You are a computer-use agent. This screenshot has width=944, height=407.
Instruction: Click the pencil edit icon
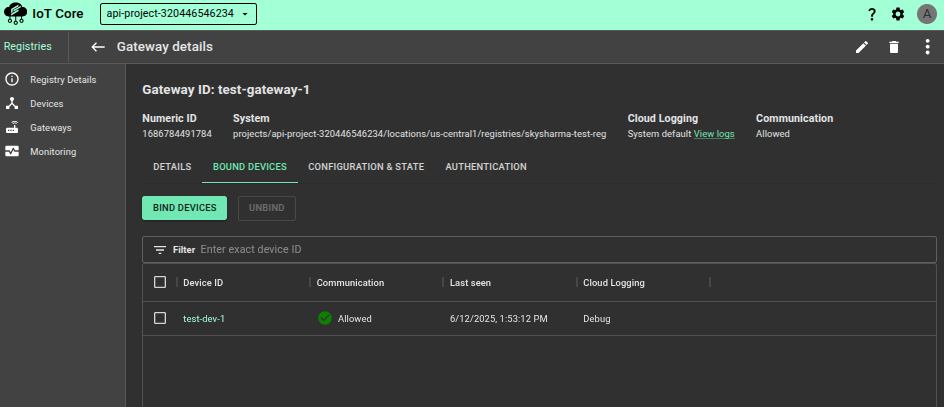point(862,47)
